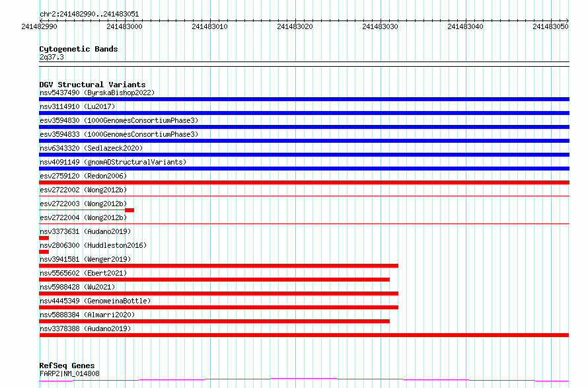The height and width of the screenshot is (388, 588).
Task: Click the red bar under nsv3378388
Action: [304, 335]
